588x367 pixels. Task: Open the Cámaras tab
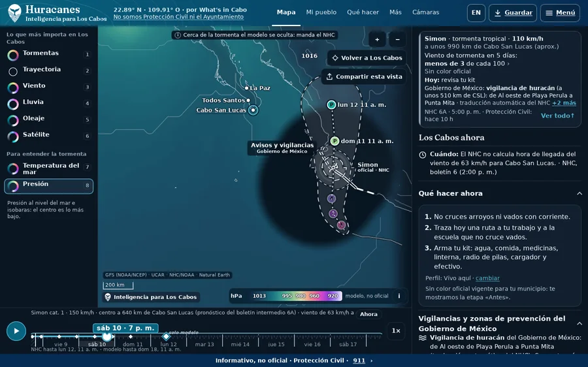coord(425,12)
